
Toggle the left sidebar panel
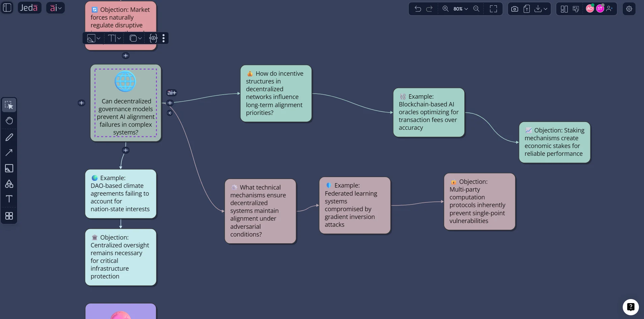click(7, 8)
